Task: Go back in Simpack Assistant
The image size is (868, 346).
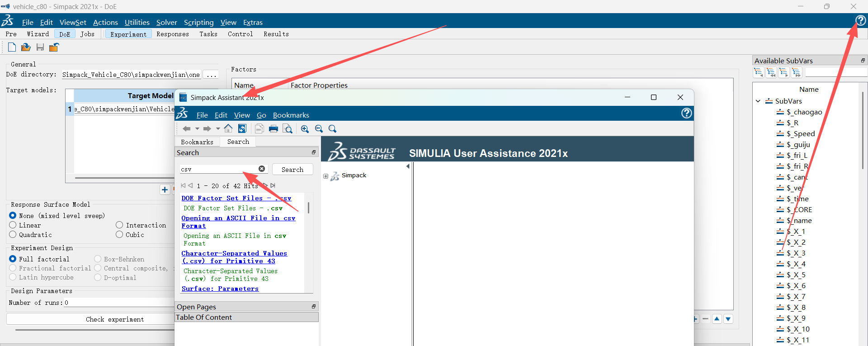Action: point(186,129)
